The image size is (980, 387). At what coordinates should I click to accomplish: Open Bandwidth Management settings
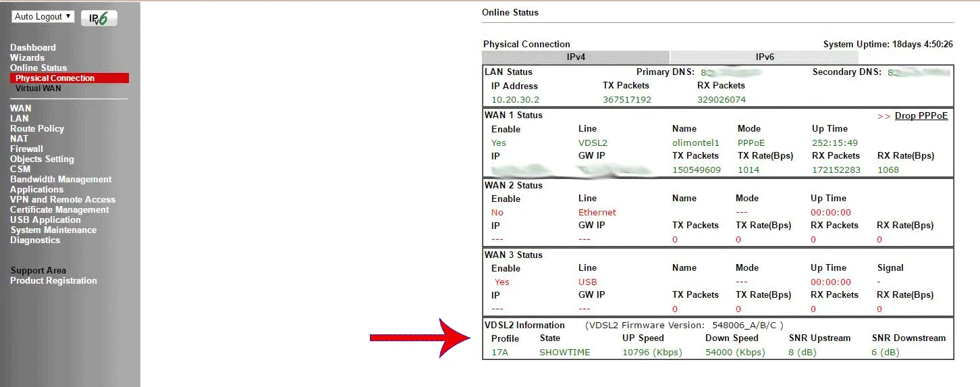61,179
